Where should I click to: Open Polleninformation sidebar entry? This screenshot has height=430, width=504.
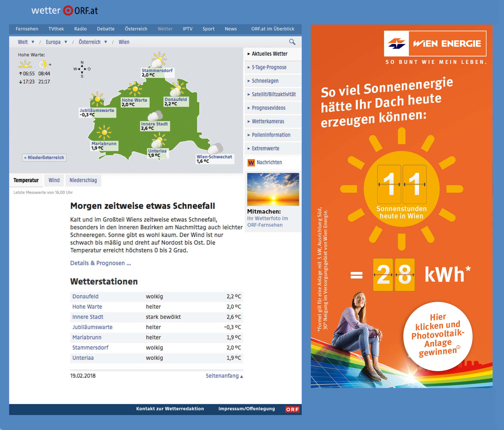[x=273, y=135]
